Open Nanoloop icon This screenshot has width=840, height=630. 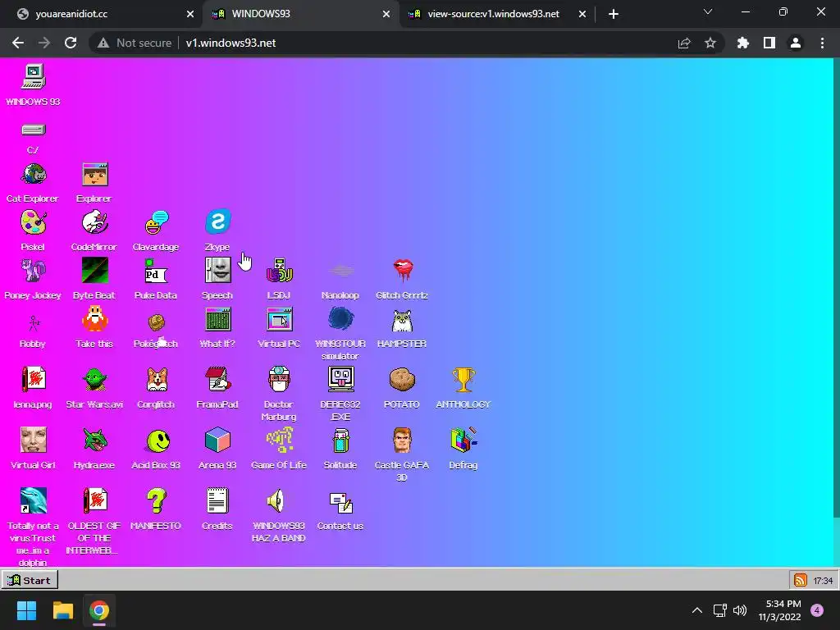[340, 271]
